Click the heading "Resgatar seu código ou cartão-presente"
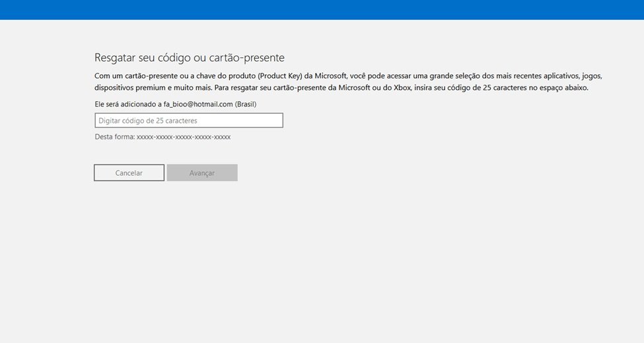This screenshot has height=343, width=644. [190, 57]
